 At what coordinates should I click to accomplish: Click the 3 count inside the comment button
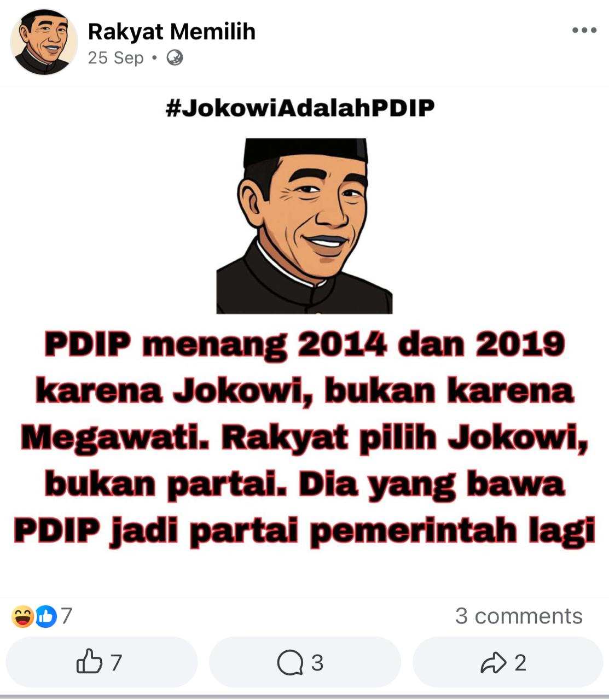point(317,663)
